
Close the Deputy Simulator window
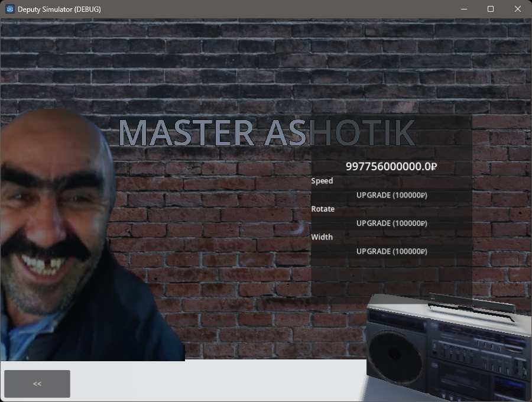(517, 9)
